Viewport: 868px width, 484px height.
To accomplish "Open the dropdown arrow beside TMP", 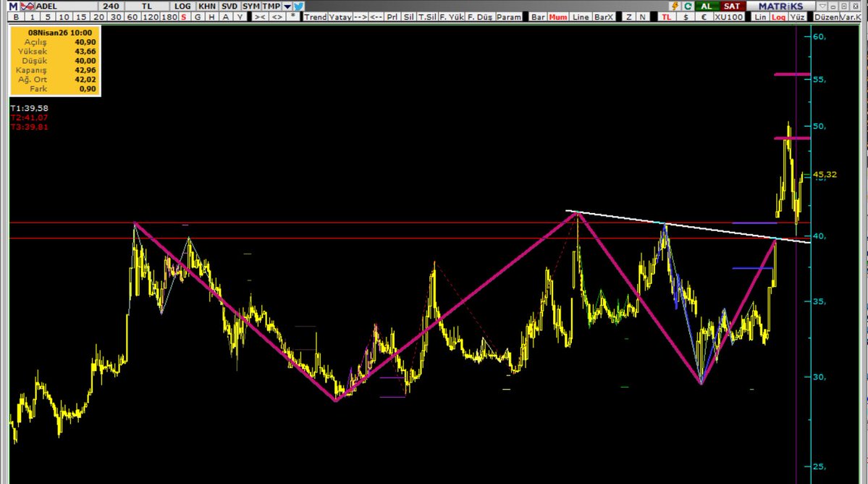I will coord(287,6).
